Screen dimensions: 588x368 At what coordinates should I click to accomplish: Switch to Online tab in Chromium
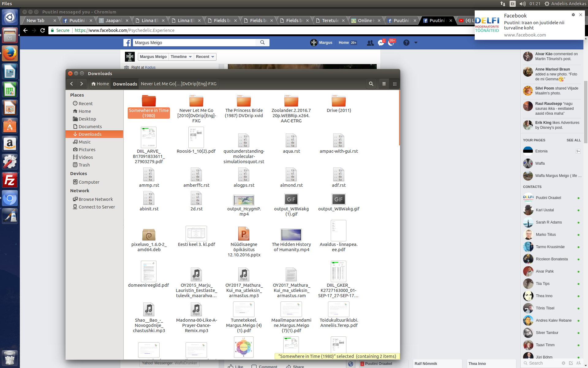(366, 21)
